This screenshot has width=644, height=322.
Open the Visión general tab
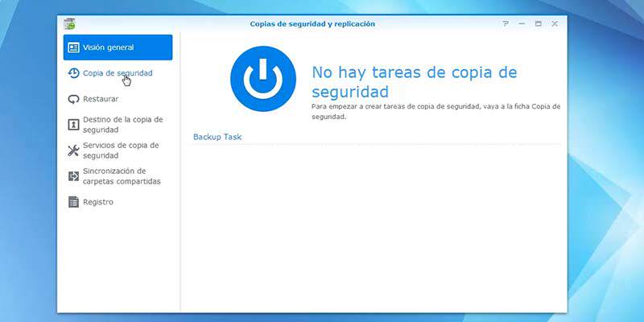pos(118,47)
